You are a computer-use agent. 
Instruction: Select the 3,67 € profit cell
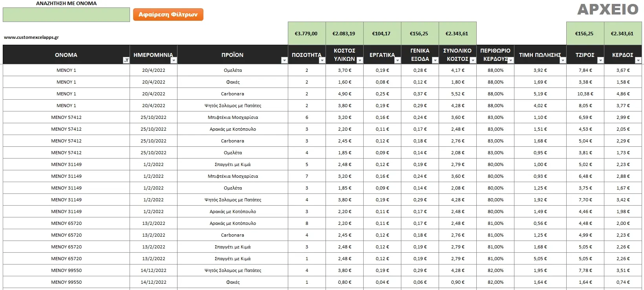(x=623, y=70)
